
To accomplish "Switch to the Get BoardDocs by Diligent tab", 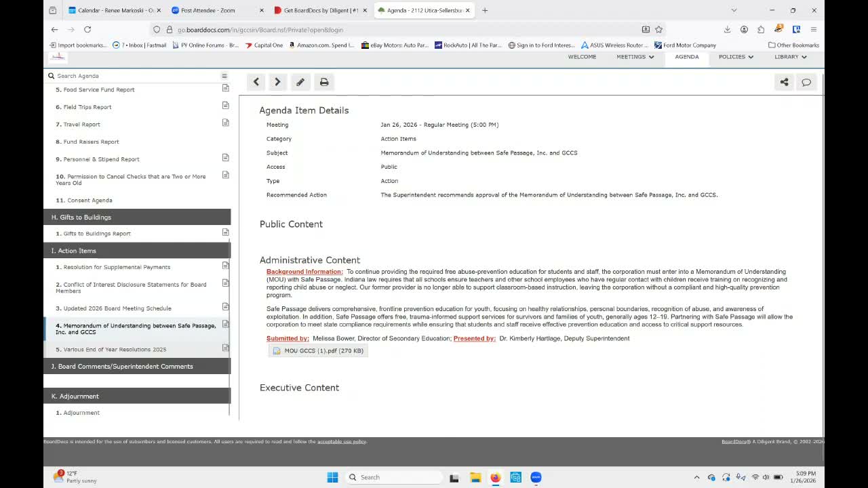I will [320, 10].
